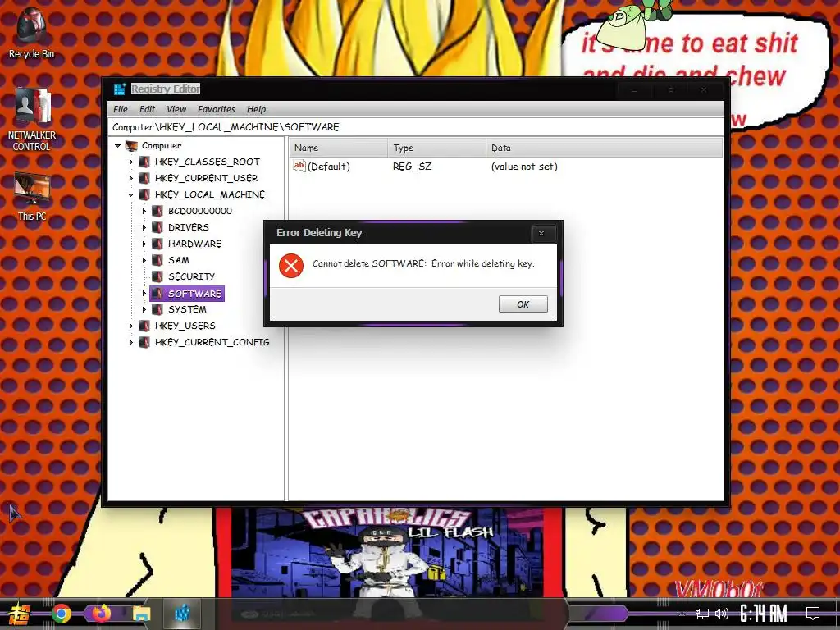Collapse the Computer tree node
840x630 pixels.
(x=118, y=145)
